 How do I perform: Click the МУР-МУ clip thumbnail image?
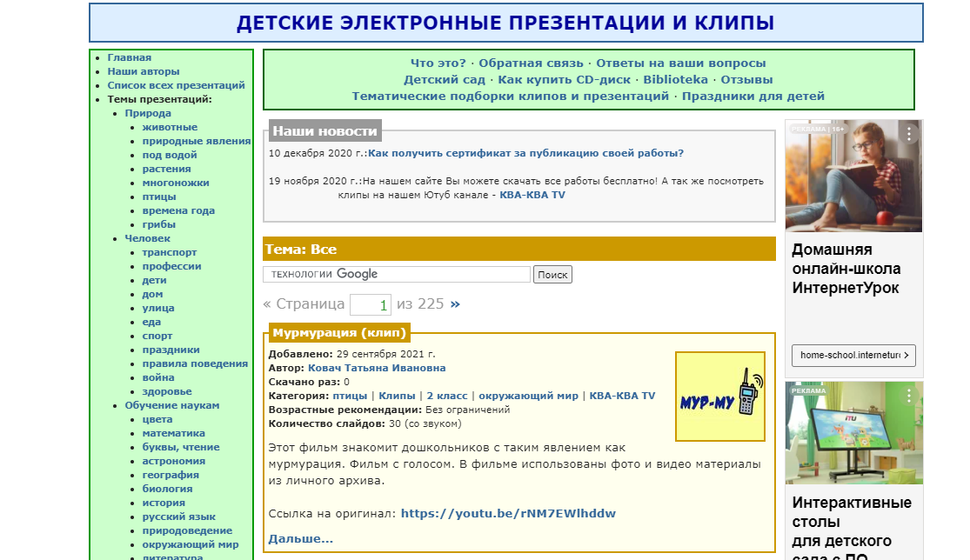tap(720, 397)
